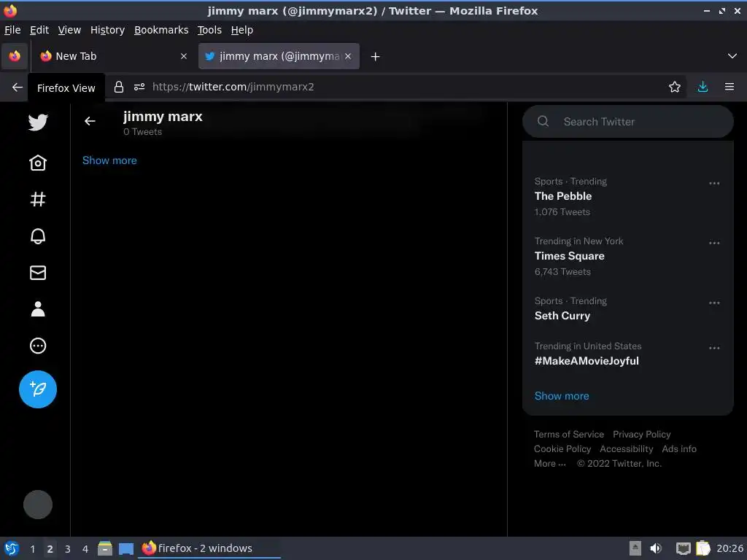Click the Twitter bird logo
This screenshot has height=560, width=747.
(38, 122)
